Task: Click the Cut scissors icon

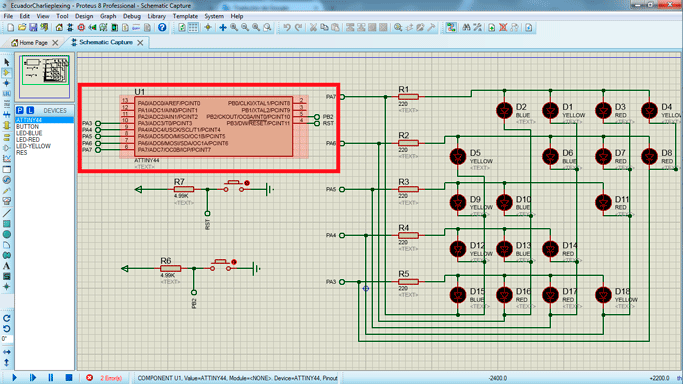Action: tap(313, 27)
